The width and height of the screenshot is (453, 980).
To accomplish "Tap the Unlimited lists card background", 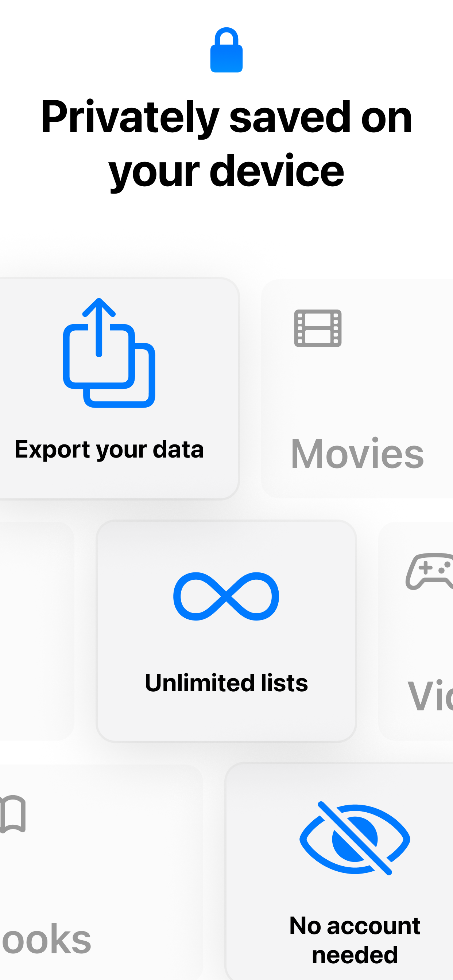I will pos(226,631).
